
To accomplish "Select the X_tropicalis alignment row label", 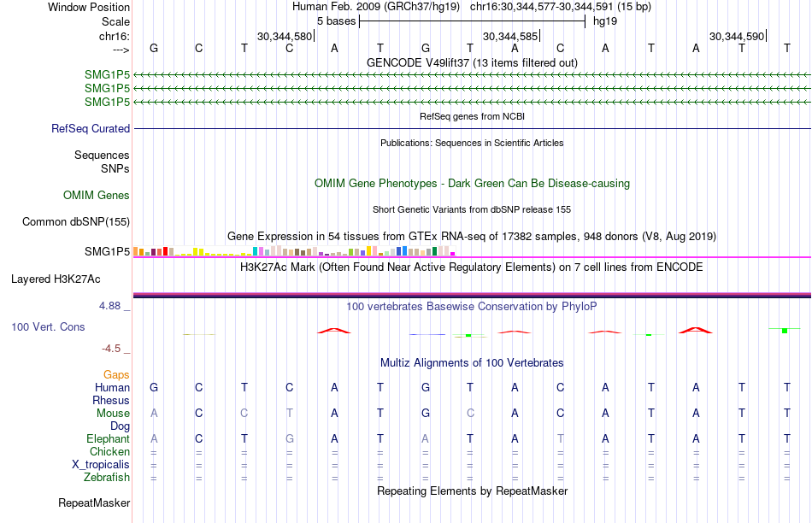I will click(101, 465).
